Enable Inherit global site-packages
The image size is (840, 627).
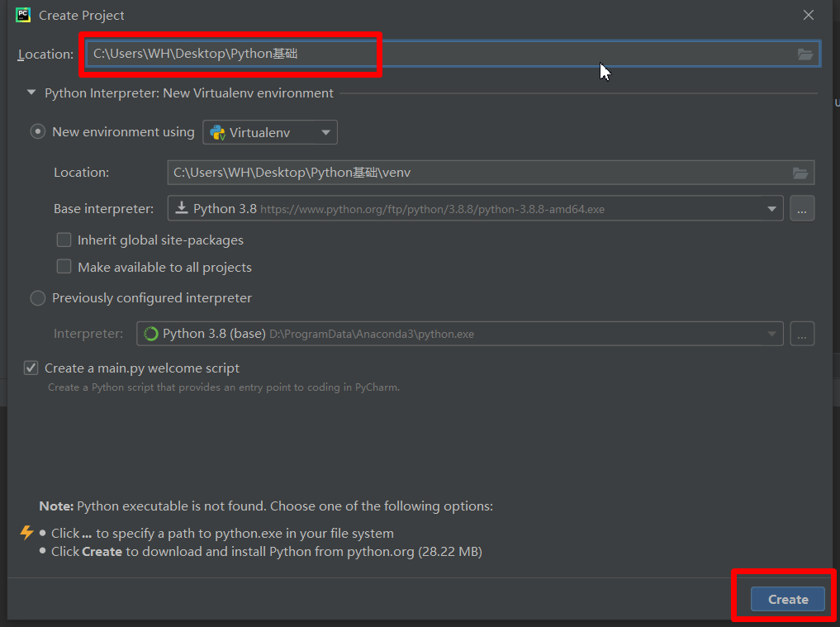64,240
